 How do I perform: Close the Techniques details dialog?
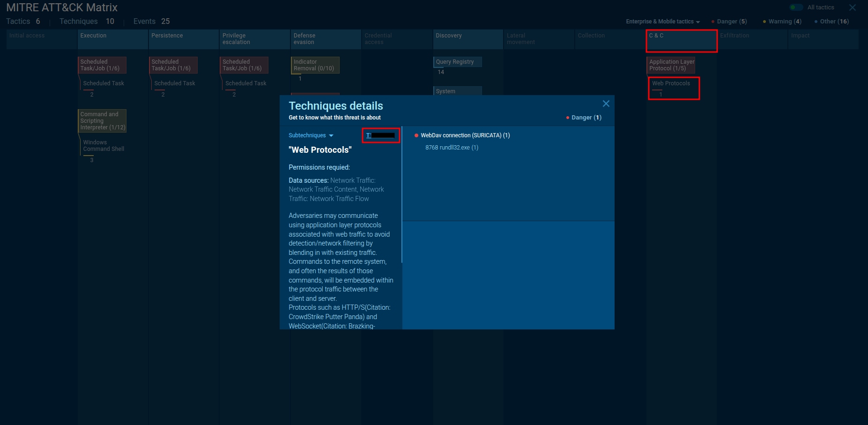[606, 104]
